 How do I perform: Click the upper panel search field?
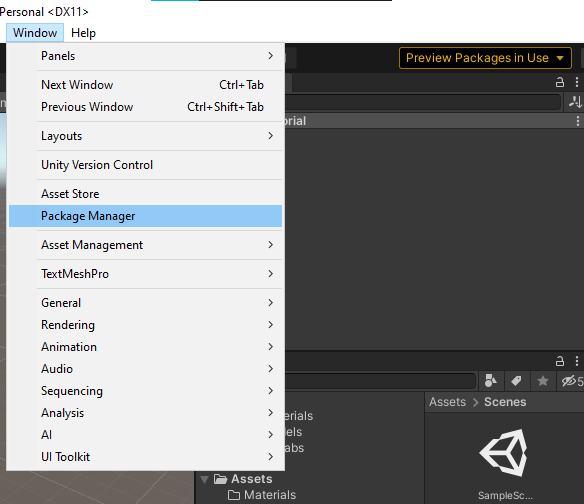[423, 102]
